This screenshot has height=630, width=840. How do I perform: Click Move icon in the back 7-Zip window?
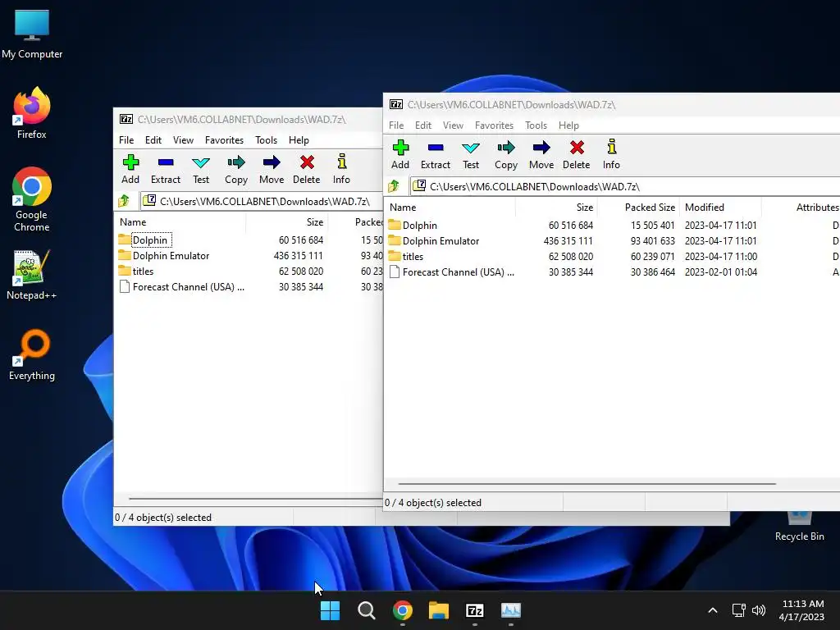coord(271,162)
